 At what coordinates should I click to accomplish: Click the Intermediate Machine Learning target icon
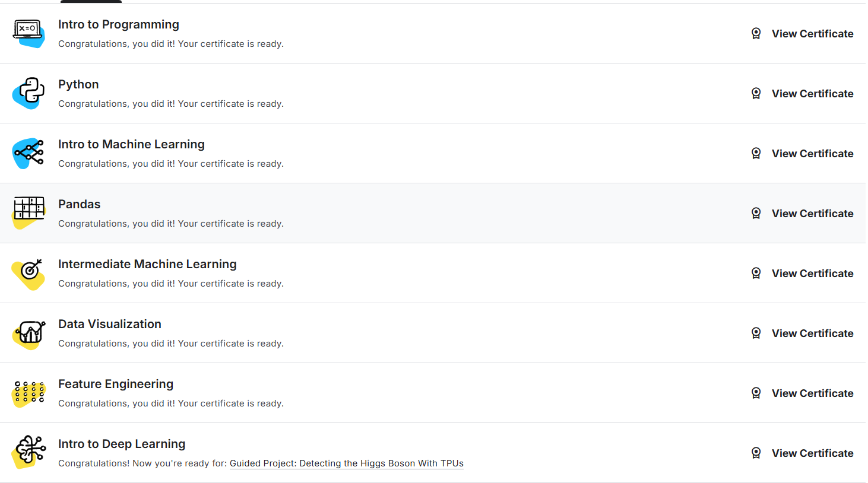click(28, 274)
